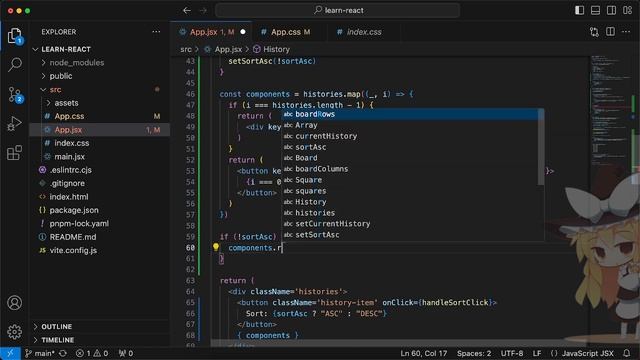Image resolution: width=640 pixels, height=360 pixels.
Task: Select sortAsc suggestion
Action: [410, 147]
